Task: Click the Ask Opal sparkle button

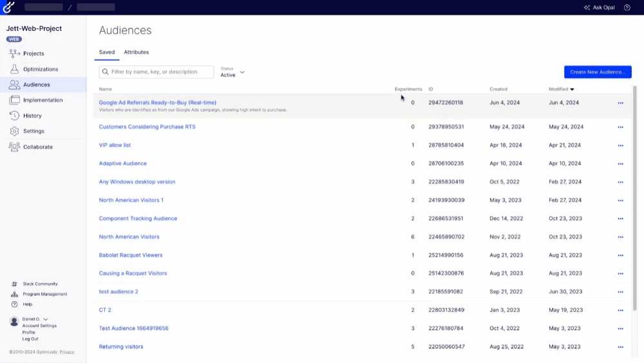Action: click(599, 8)
